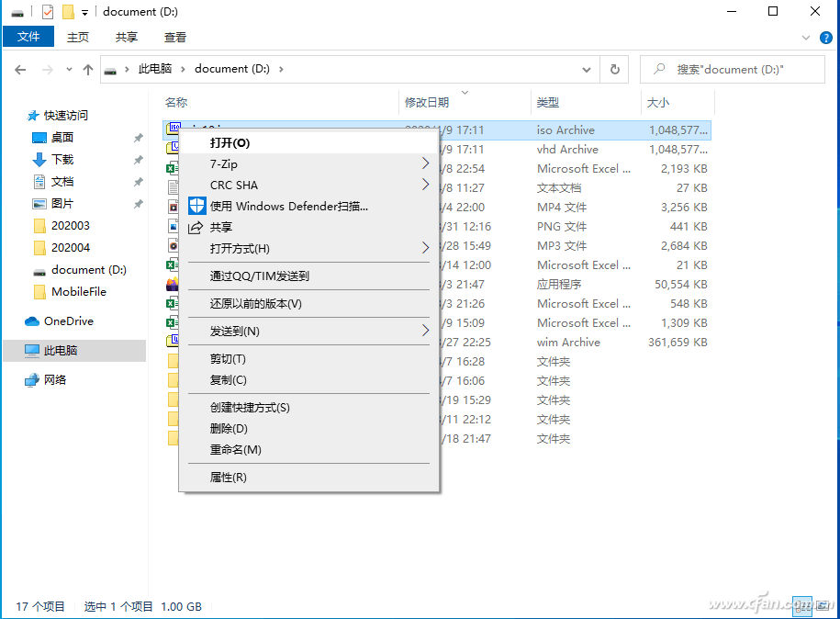Click the Properties icon in quick access toolbar
Image resolution: width=840 pixels, height=619 pixels.
click(48, 12)
